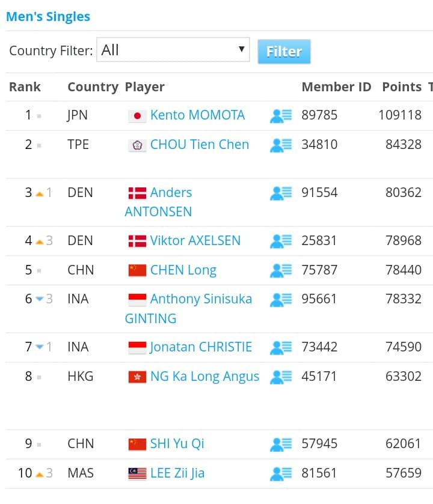This screenshot has height=504, width=433.
Task: Open NG Ka Long Angus profile icon
Action: [281, 377]
